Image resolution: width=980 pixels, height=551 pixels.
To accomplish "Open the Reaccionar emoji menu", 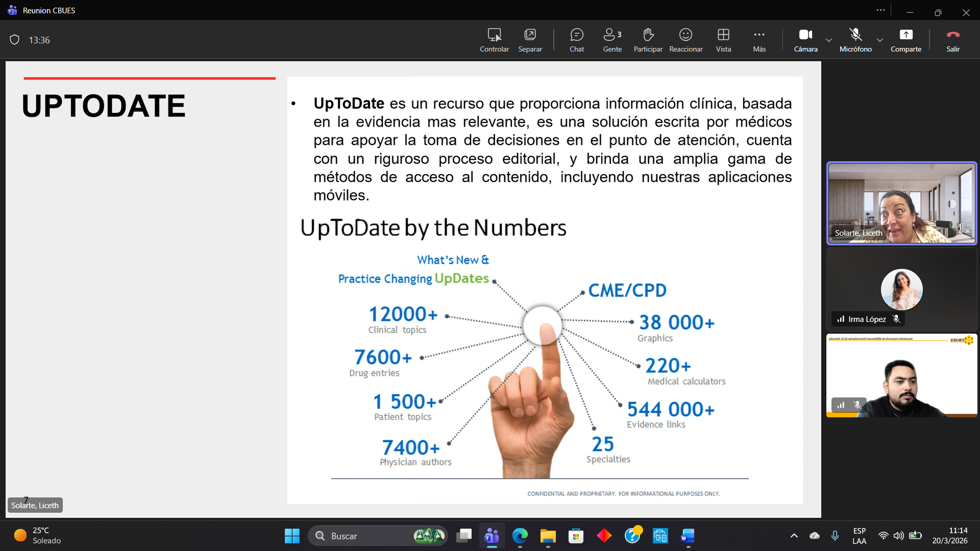I will 685,40.
